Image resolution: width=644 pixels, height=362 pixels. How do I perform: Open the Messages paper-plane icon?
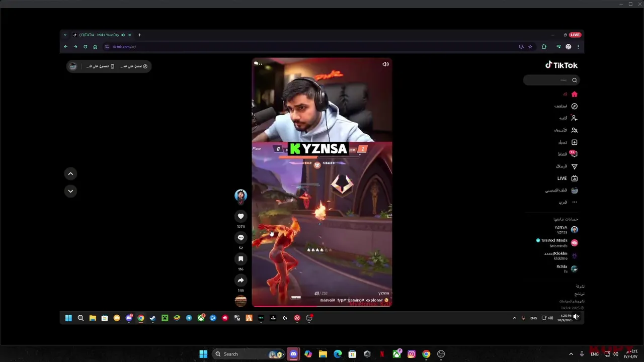tap(574, 166)
